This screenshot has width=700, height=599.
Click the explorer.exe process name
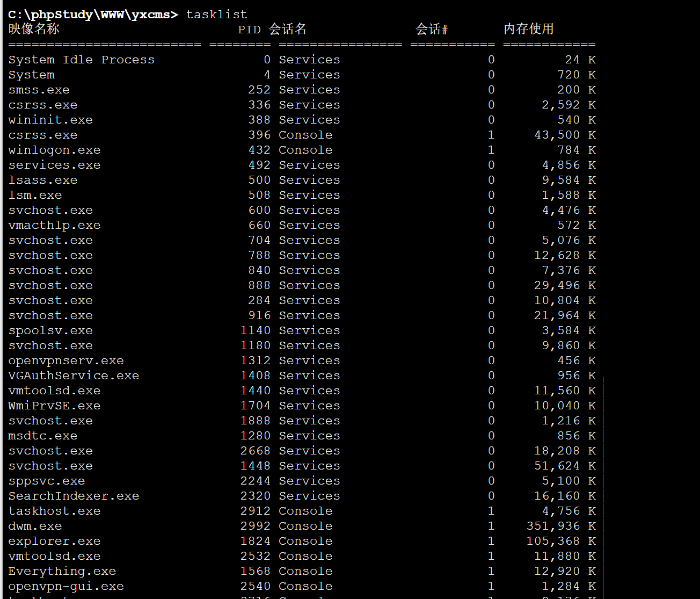[x=54, y=541]
